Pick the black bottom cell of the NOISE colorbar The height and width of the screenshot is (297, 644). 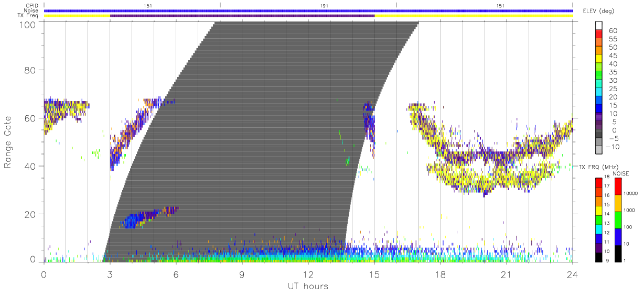618,253
